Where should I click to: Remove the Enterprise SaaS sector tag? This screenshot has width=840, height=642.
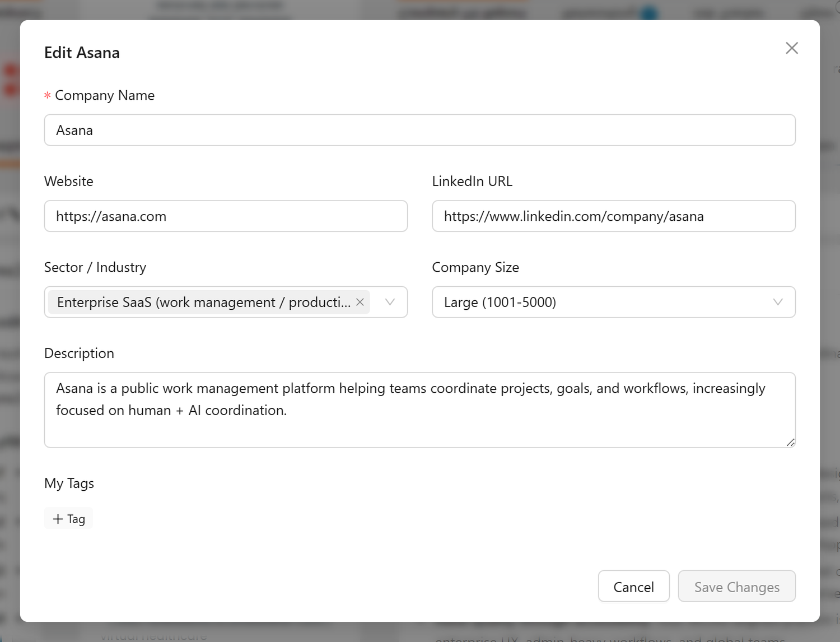360,302
